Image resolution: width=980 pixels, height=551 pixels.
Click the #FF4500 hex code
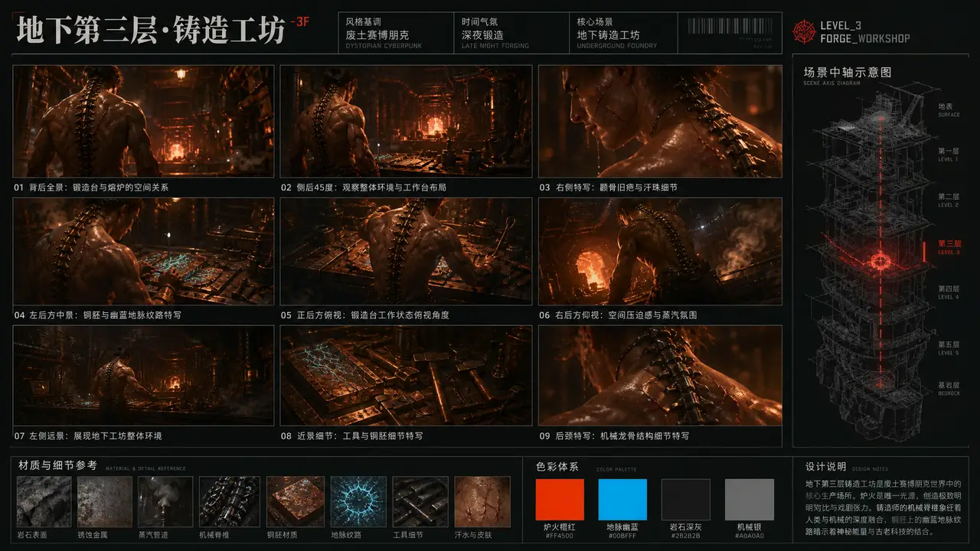point(559,538)
